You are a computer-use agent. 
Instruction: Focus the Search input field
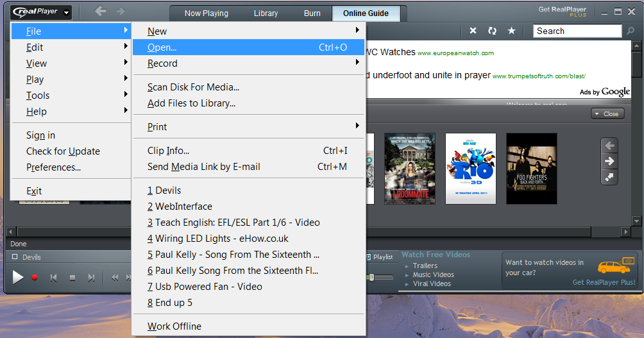(x=577, y=31)
